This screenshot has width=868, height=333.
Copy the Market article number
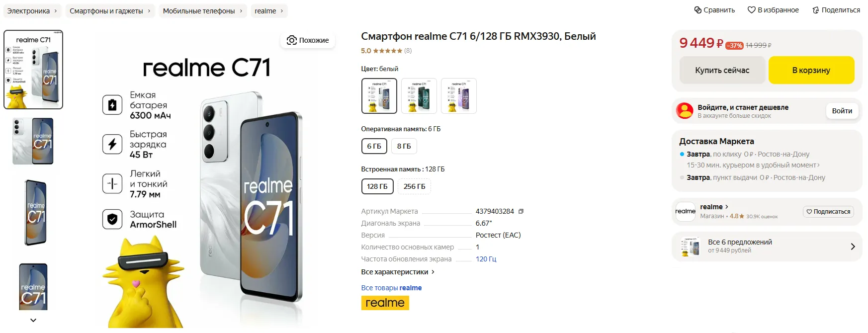click(521, 211)
